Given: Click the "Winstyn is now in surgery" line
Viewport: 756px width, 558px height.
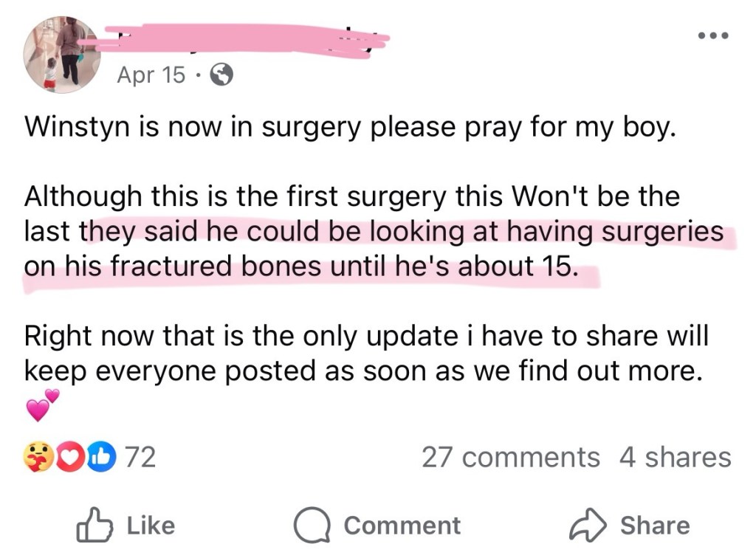Looking at the screenshot, I should 350,127.
